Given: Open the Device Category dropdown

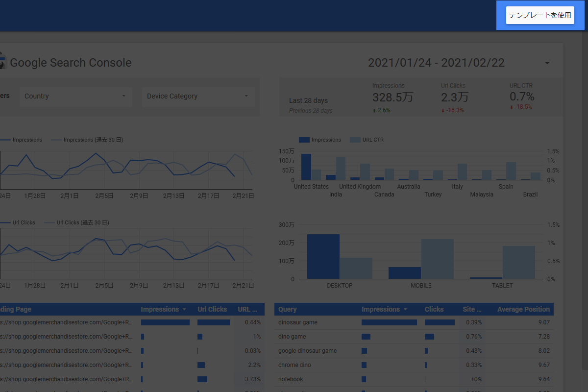Looking at the screenshot, I should (198, 96).
